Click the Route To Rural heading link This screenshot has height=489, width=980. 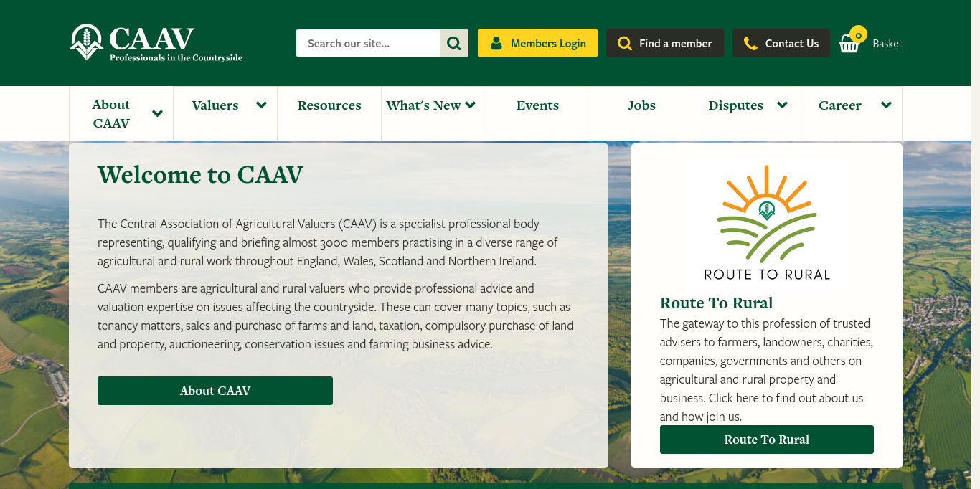coord(716,303)
